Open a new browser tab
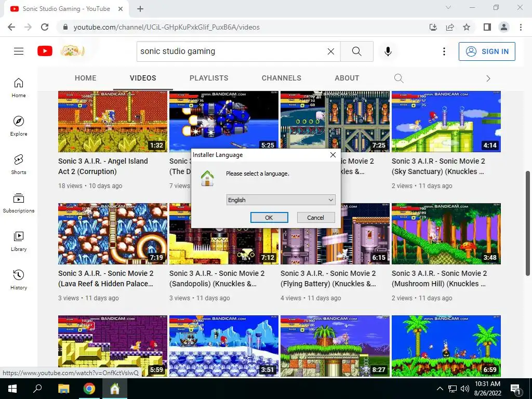 click(x=140, y=9)
